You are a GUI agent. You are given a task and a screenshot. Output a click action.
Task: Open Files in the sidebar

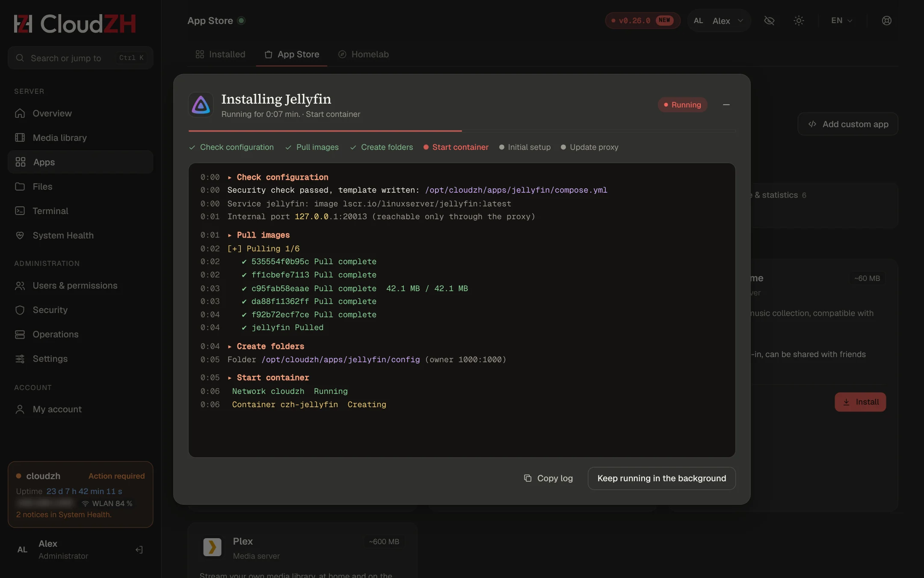pos(80,187)
